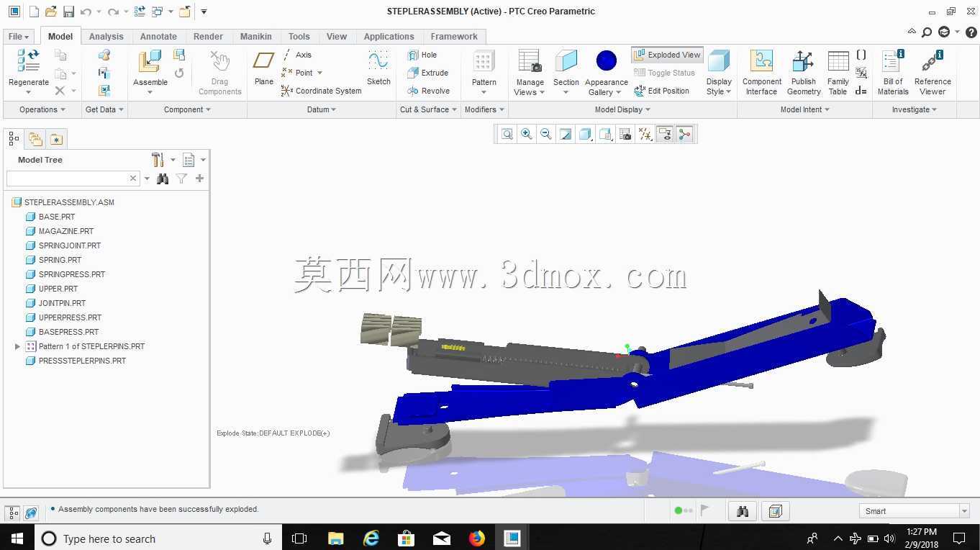
Task: Click the taskbar search box
Action: coord(158,538)
